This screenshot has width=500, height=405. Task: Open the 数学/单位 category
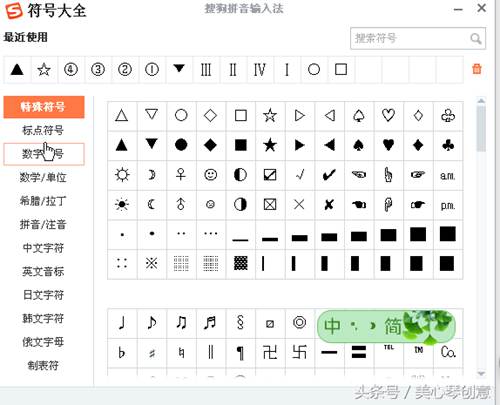pos(43,177)
